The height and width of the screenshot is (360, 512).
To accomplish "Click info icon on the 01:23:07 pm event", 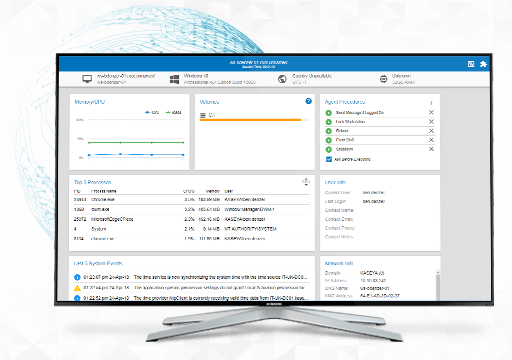I will (x=77, y=277).
